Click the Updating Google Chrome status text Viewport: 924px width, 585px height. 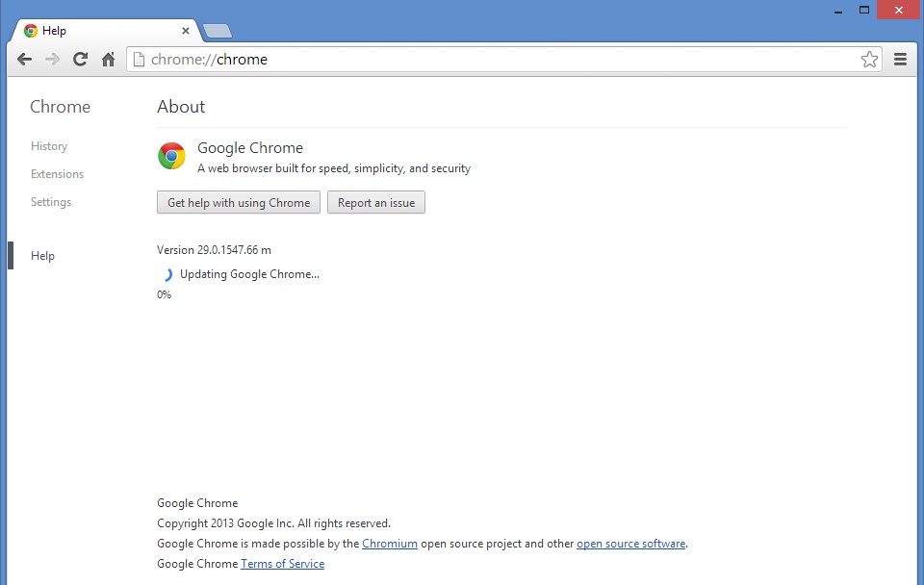tap(250, 274)
